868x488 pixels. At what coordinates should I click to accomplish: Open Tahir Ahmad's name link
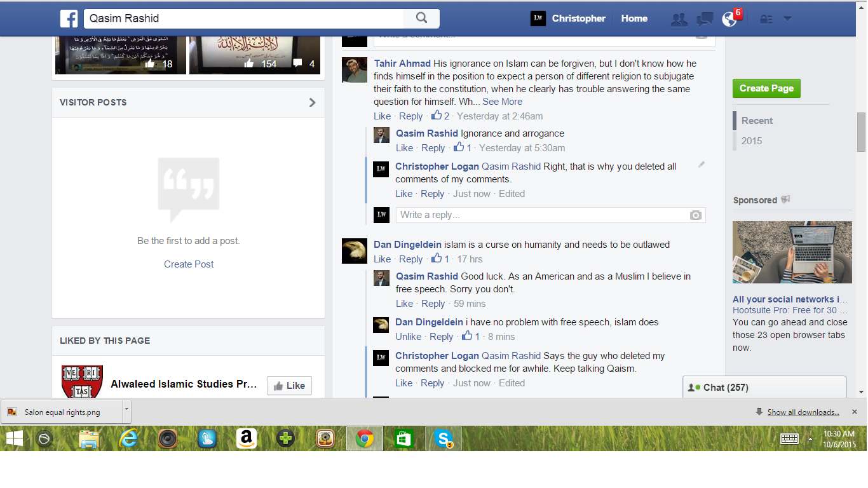[x=402, y=64]
